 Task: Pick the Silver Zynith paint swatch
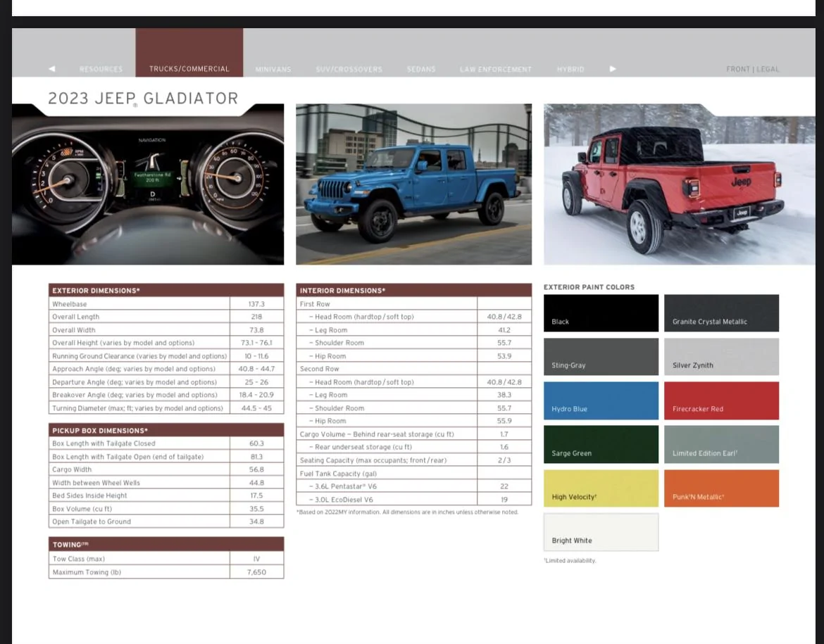pyautogui.click(x=721, y=357)
